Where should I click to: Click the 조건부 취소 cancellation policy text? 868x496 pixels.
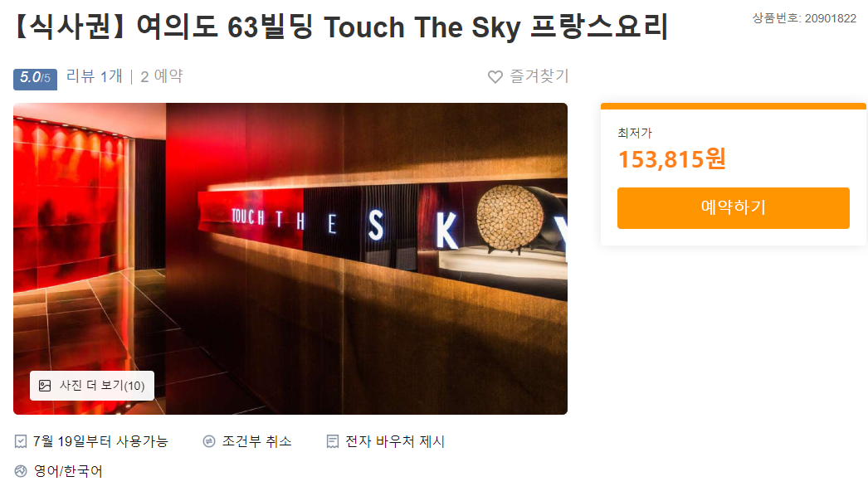pos(257,441)
